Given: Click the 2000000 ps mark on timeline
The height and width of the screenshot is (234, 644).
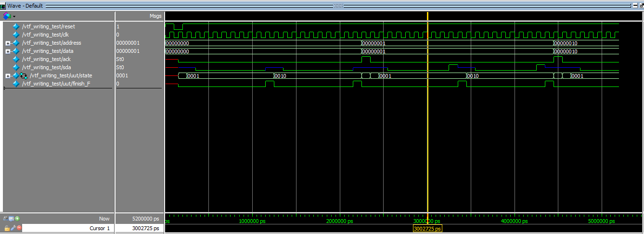Looking at the screenshot, I should pyautogui.click(x=340, y=221).
